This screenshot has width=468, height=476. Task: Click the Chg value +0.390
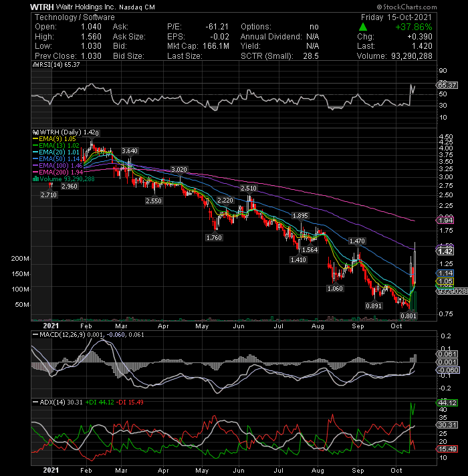pos(420,37)
